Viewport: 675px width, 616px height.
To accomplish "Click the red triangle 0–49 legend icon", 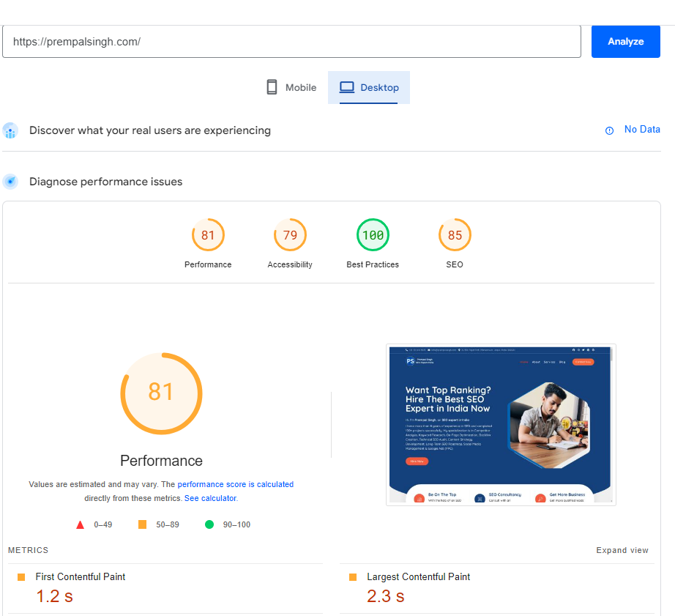I will click(80, 524).
